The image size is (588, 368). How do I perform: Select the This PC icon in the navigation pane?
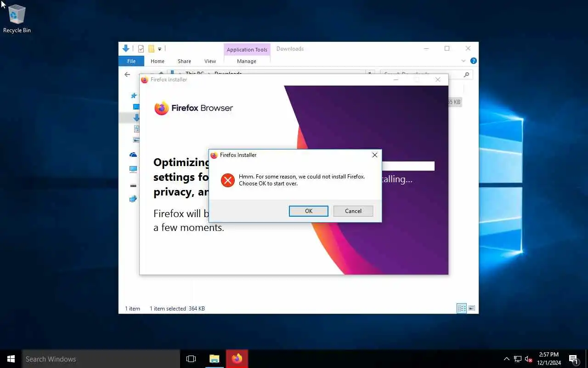133,169
